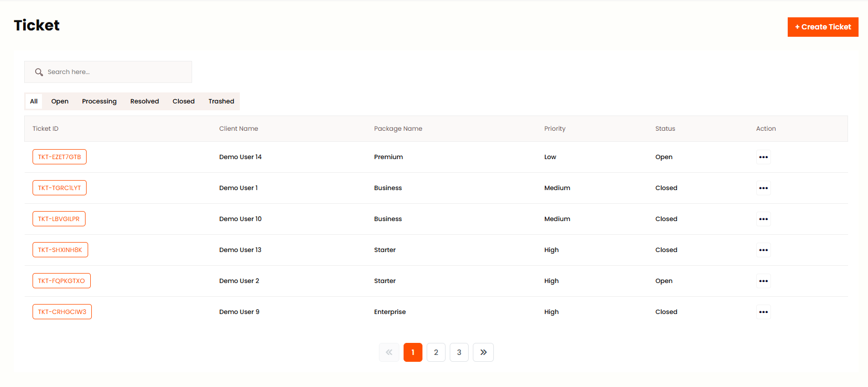
Task: Click ellipsis icon for Demo User 13 row
Action: click(x=763, y=250)
